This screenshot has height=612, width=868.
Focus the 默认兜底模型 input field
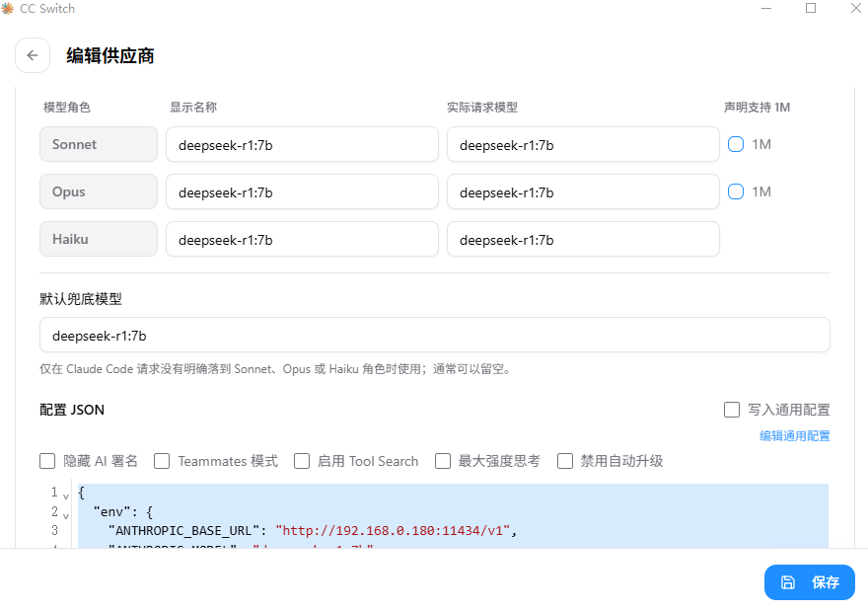[x=435, y=335]
